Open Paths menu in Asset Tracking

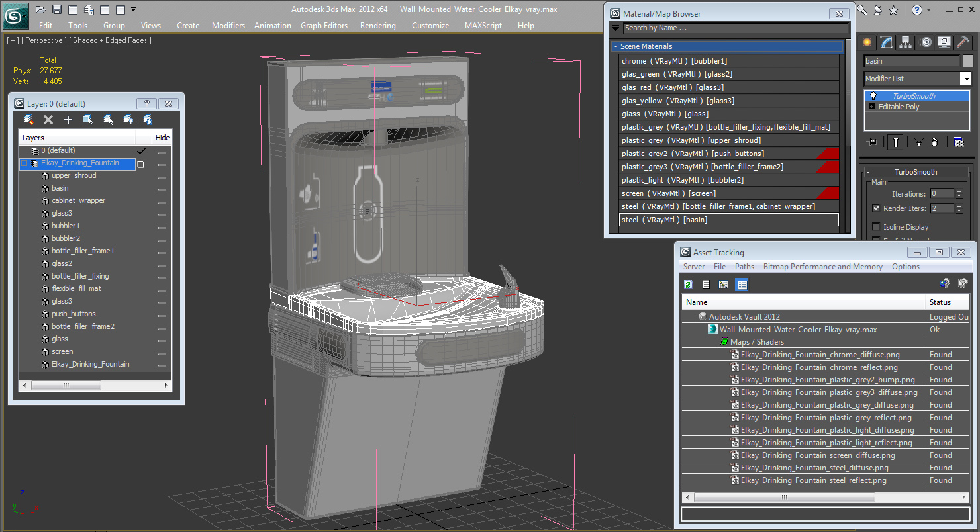tap(744, 267)
